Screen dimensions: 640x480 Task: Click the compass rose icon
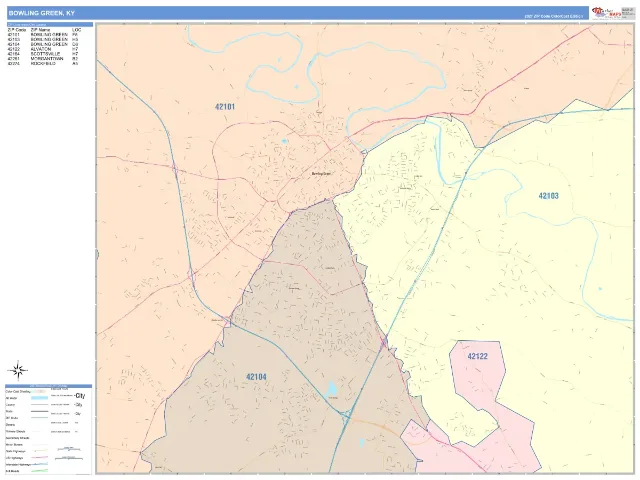pos(18,371)
